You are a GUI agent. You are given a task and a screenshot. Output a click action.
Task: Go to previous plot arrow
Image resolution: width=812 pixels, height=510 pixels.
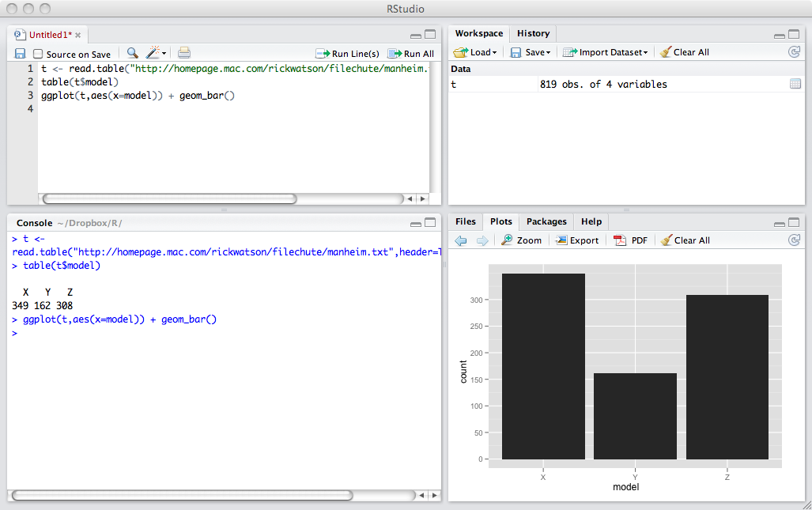click(461, 240)
